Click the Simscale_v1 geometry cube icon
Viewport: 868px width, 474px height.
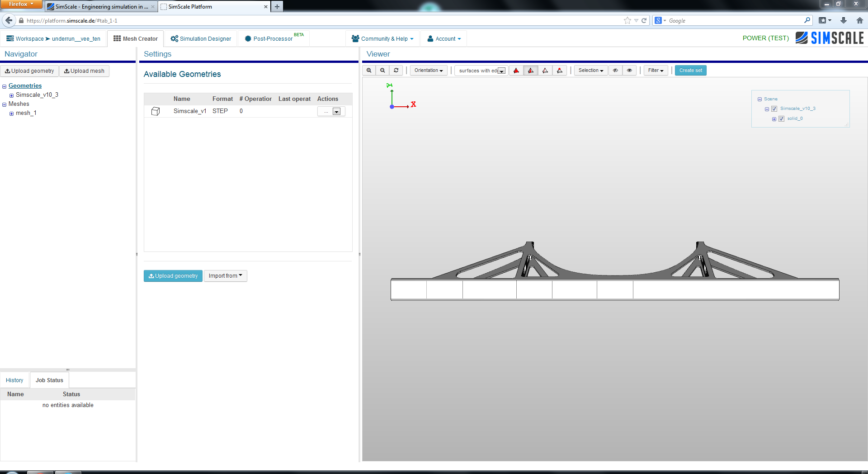click(x=156, y=111)
